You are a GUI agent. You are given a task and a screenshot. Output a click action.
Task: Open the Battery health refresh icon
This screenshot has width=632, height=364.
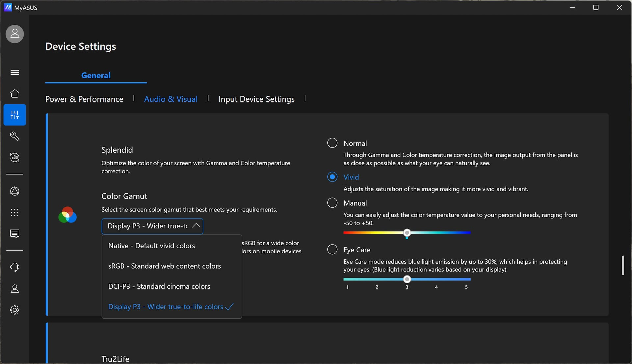point(15,158)
